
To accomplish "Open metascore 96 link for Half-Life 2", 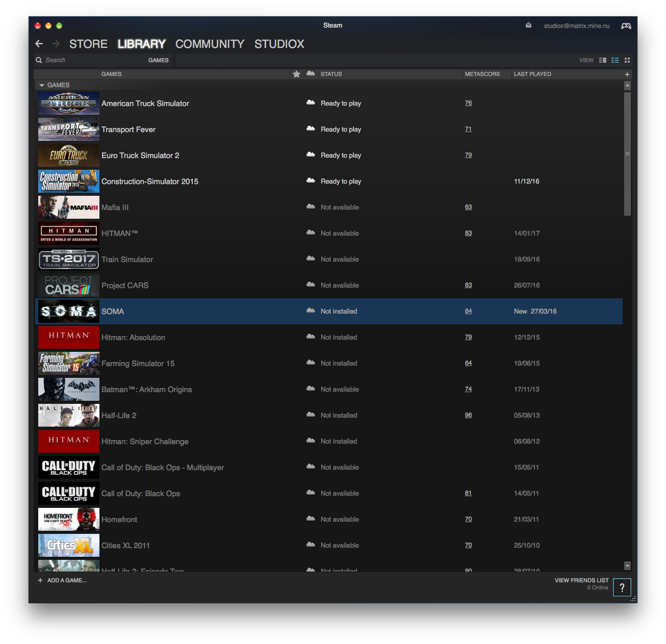I will point(468,415).
